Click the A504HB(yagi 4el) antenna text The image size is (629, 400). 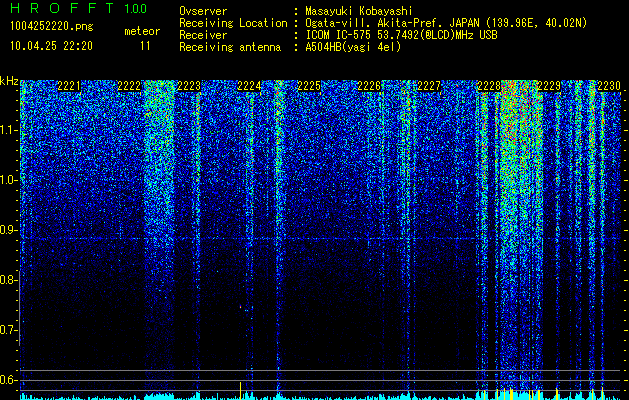(353, 47)
